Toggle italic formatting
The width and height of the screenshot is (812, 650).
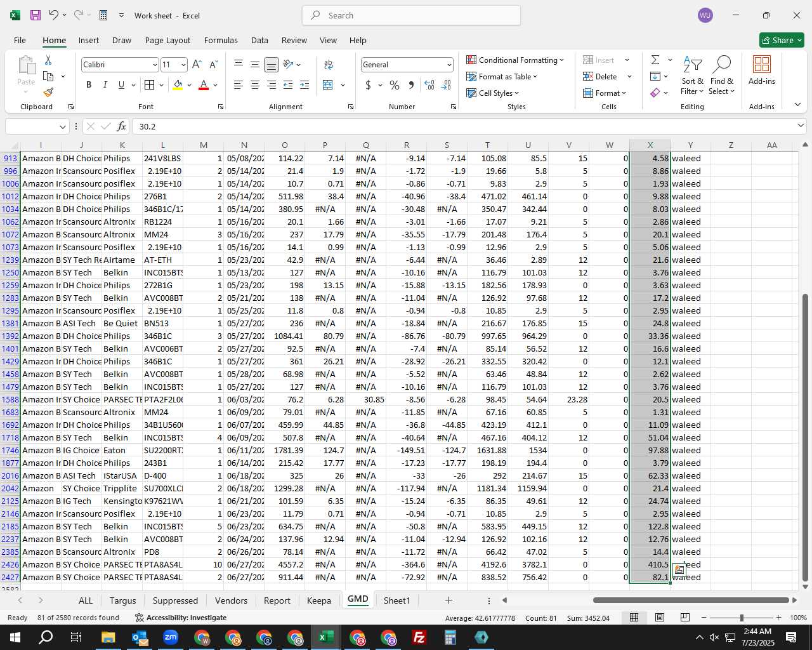pos(105,85)
